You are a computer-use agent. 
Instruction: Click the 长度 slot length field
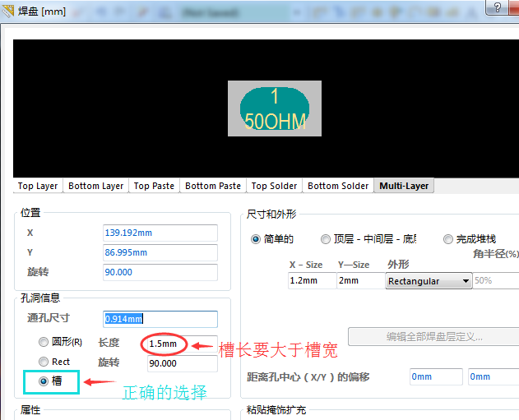tap(182, 342)
